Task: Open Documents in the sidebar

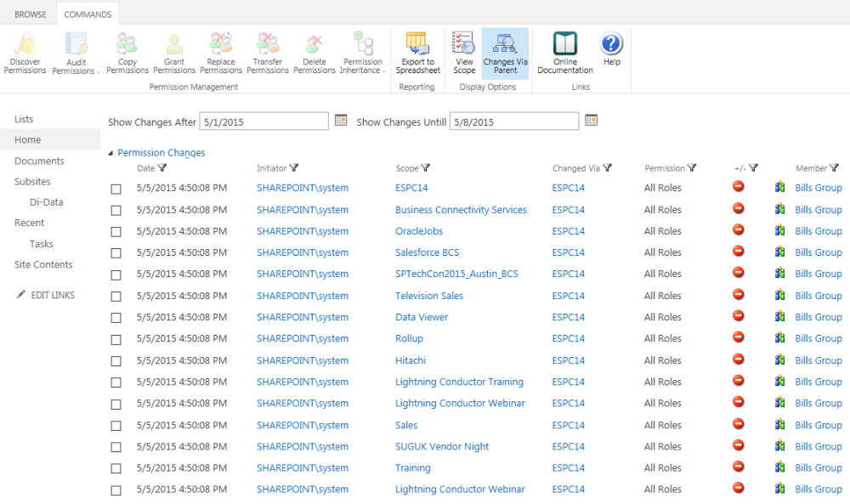Action: (39, 161)
